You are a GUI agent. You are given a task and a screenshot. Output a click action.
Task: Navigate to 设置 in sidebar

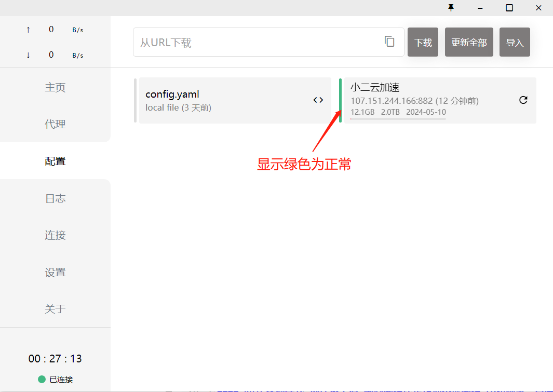(55, 272)
